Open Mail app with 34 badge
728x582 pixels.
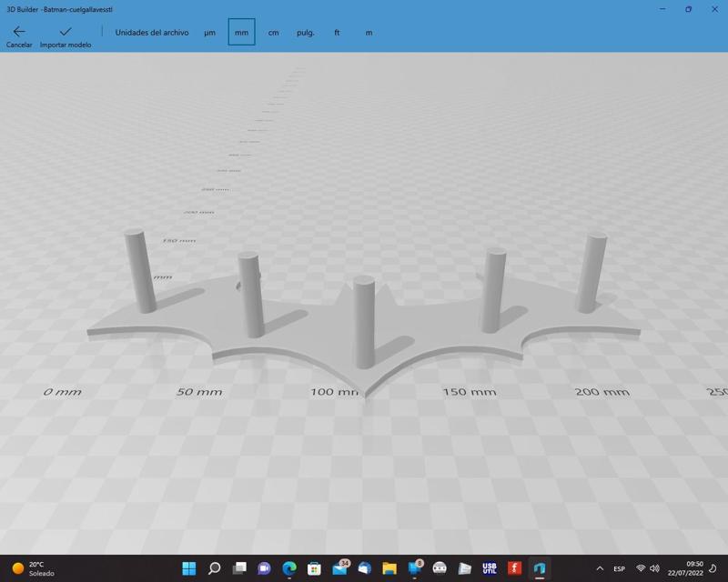[340, 567]
